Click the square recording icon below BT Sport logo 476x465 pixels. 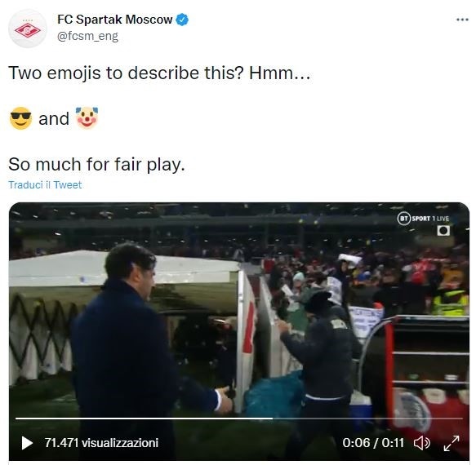tap(443, 231)
